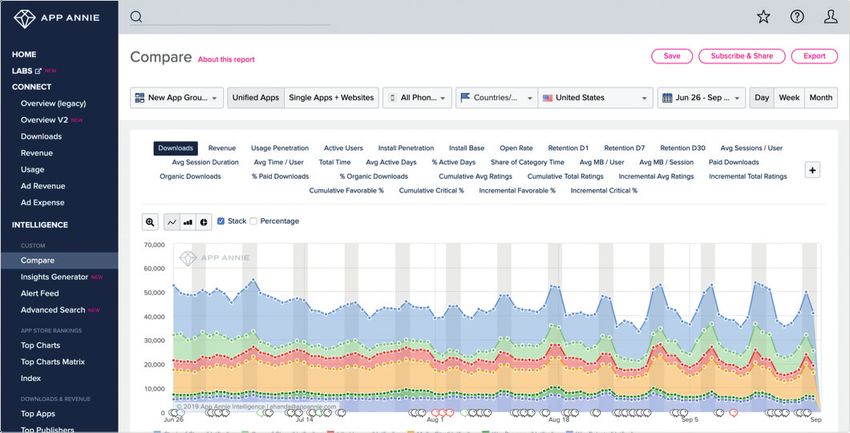Select Week granularity
This screenshot has height=433, width=850.
(789, 98)
